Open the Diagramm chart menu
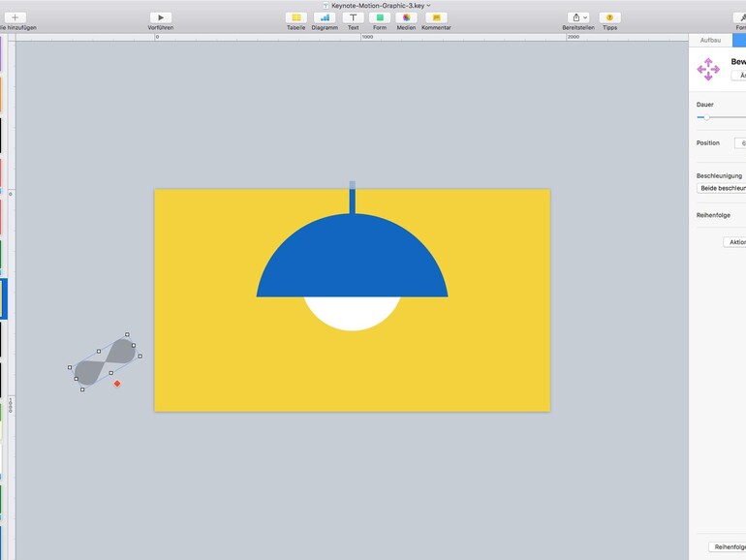This screenshot has width=746, height=560. 325,17
